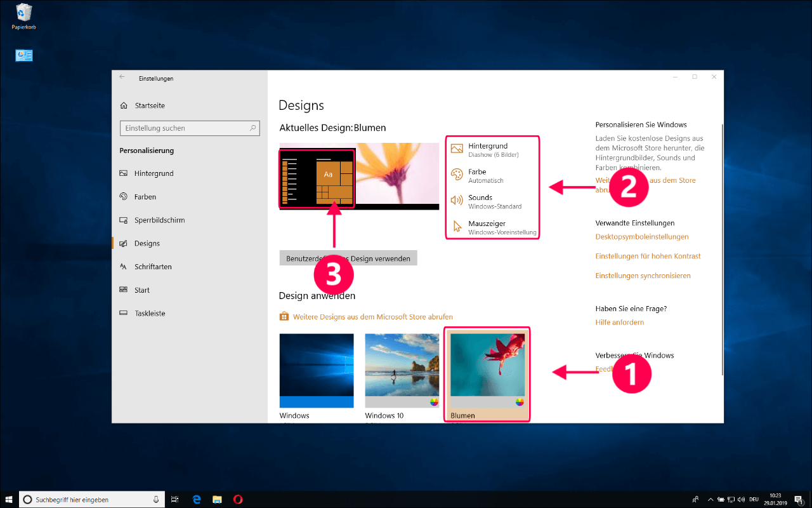This screenshot has height=508, width=812.
Task: Click the DEU language indicator
Action: pos(754,500)
